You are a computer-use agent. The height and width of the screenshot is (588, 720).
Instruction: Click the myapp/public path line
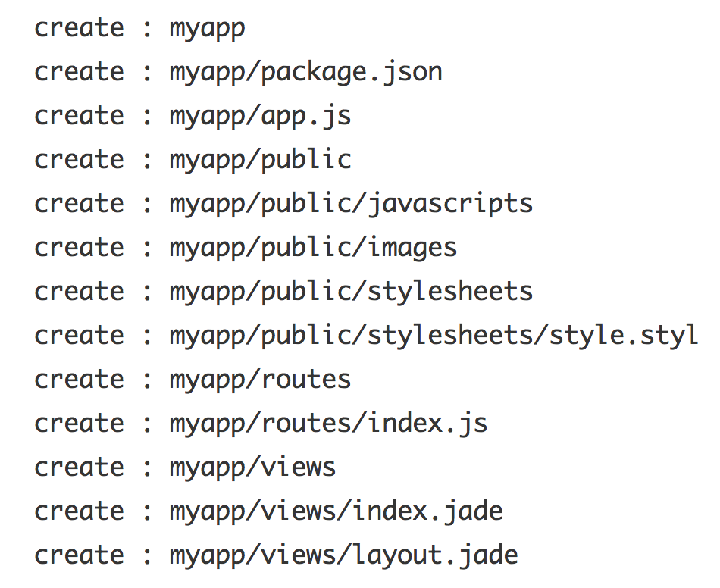[x=261, y=160]
